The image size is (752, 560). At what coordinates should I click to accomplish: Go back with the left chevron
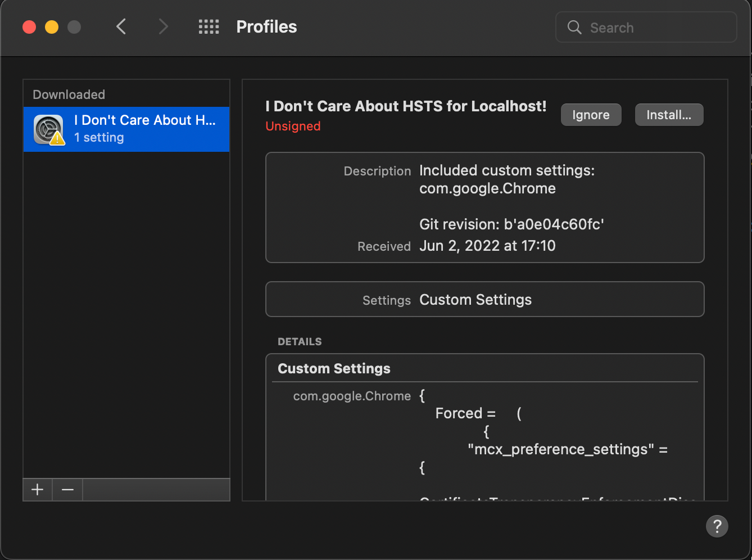click(121, 26)
